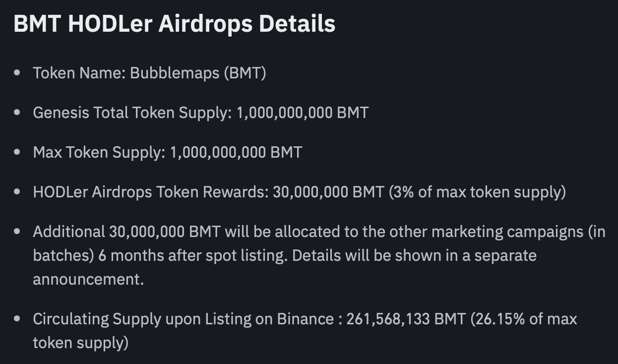Click the Circulating Supply upon Listing line
Screen dimensions: 618x364
[305, 331]
